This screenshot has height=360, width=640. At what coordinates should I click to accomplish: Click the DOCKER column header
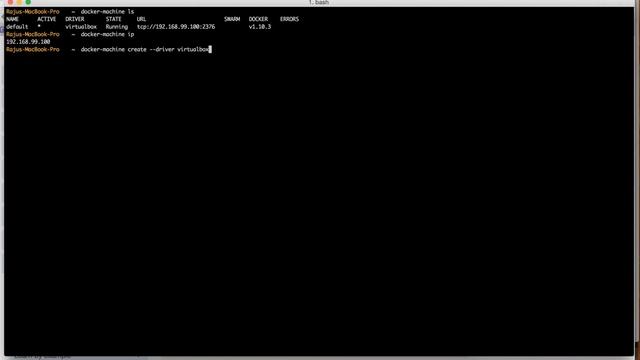click(x=258, y=19)
